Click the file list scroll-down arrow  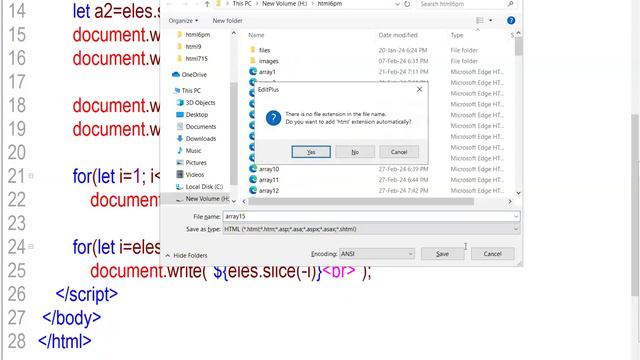click(518, 193)
